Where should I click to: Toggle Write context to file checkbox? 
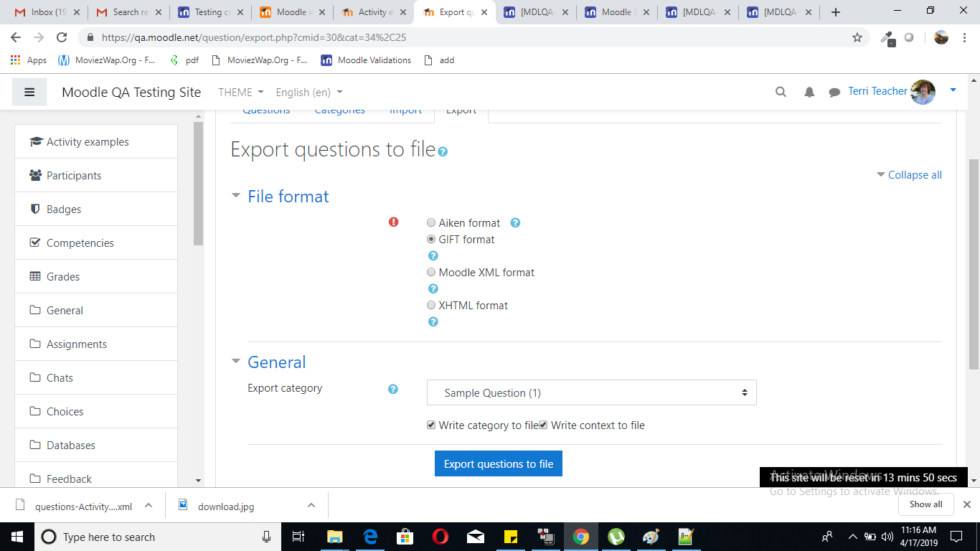(543, 425)
